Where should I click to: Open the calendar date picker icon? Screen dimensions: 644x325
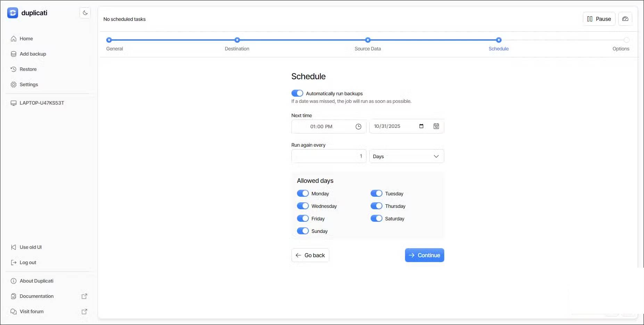coord(436,126)
